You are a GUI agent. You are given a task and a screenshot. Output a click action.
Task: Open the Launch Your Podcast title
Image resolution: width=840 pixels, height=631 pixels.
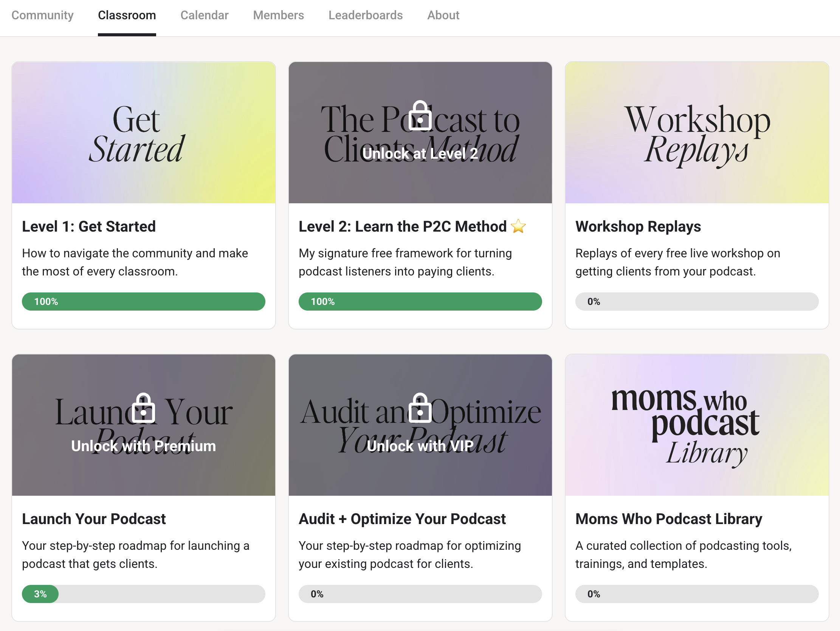[94, 519]
